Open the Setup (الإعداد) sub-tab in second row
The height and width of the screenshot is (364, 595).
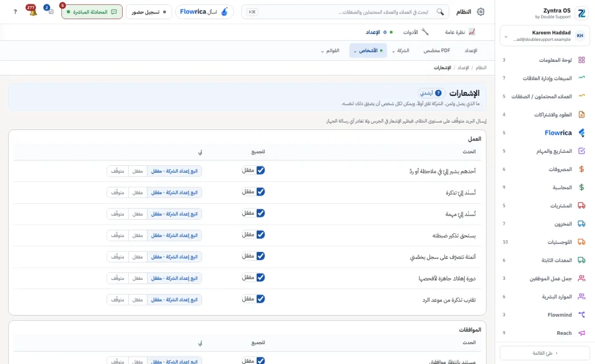click(471, 50)
